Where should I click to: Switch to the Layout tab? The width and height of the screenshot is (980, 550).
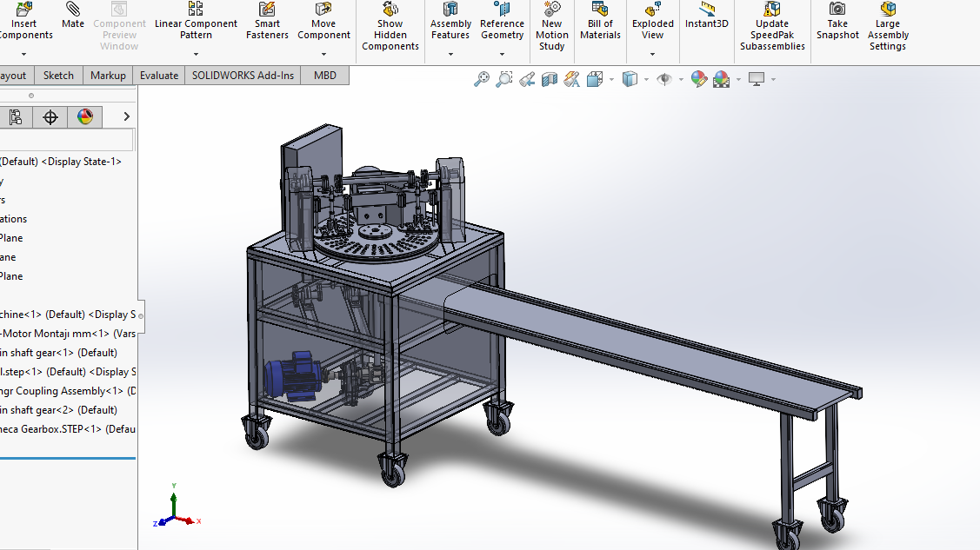point(15,75)
